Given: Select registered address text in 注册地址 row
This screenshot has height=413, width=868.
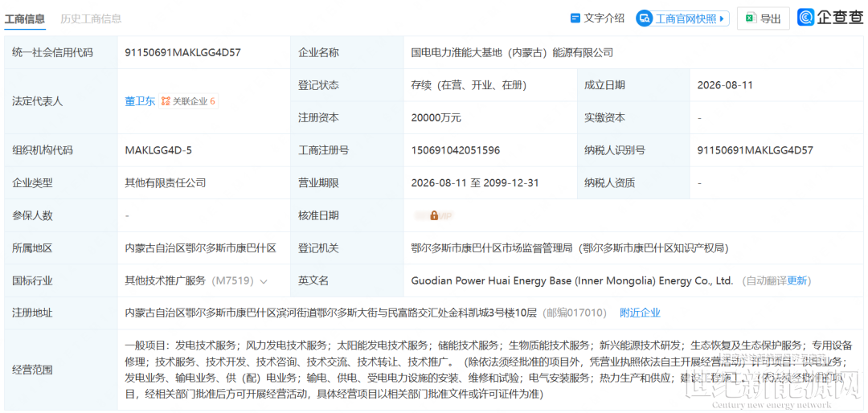Looking at the screenshot, I should pos(330,313).
